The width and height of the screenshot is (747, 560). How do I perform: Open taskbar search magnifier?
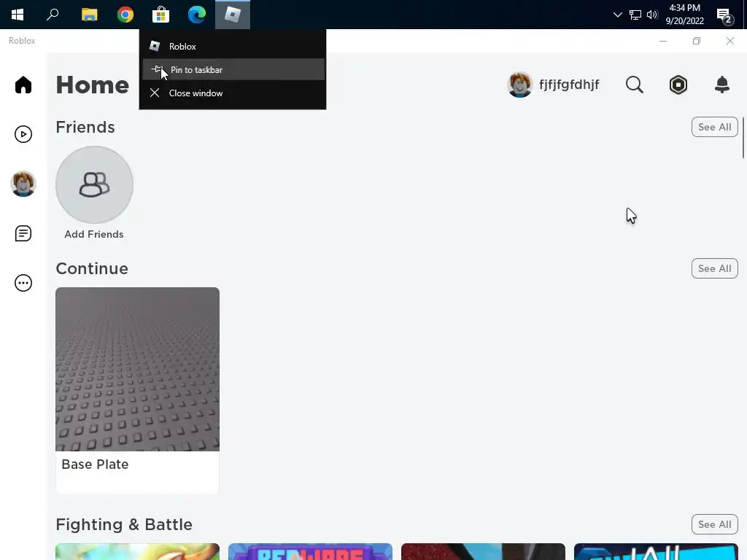pyautogui.click(x=53, y=15)
